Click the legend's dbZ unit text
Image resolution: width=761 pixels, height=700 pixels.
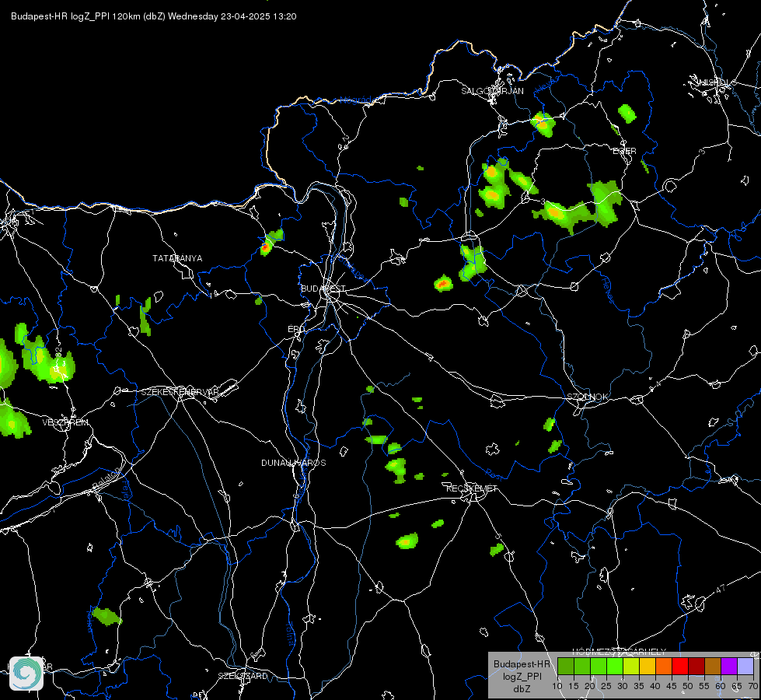point(522,689)
